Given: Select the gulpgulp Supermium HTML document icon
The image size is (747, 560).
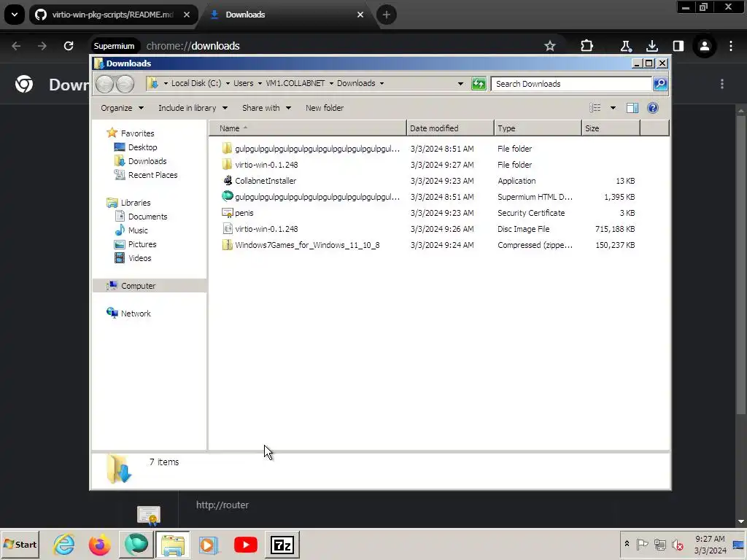Looking at the screenshot, I should click(228, 196).
